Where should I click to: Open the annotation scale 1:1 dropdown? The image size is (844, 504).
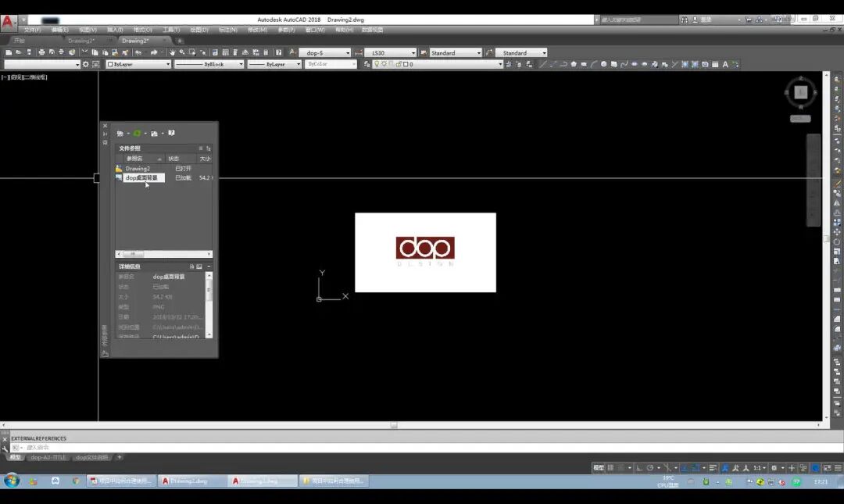[x=760, y=468]
